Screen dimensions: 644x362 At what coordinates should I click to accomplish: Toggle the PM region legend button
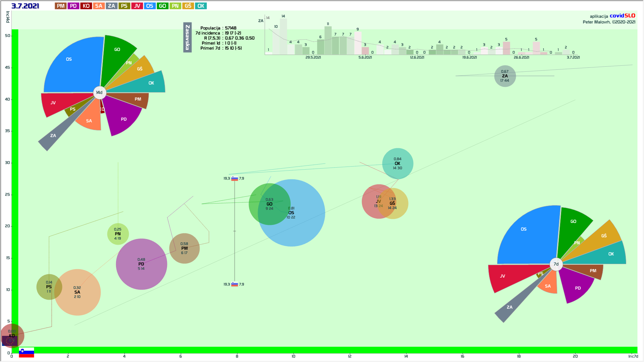61,6
